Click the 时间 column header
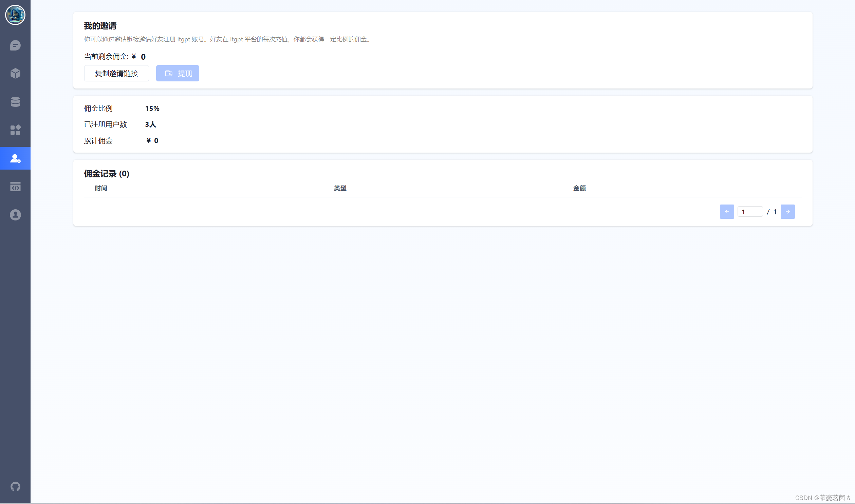Image resolution: width=855 pixels, height=504 pixels. click(101, 188)
